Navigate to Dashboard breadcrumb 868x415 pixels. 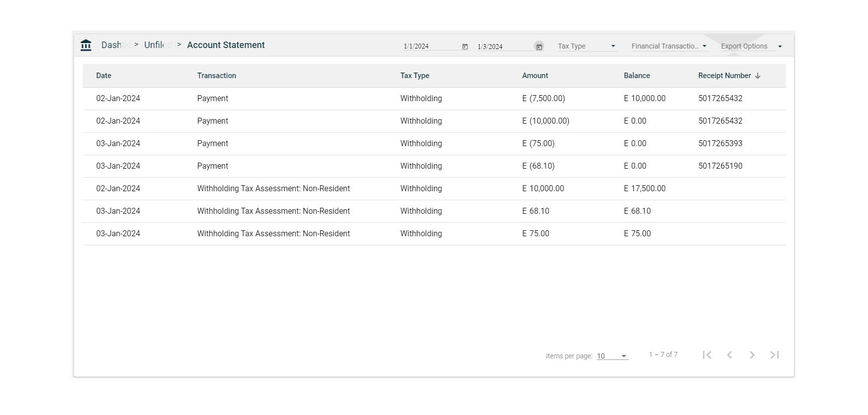click(x=112, y=45)
